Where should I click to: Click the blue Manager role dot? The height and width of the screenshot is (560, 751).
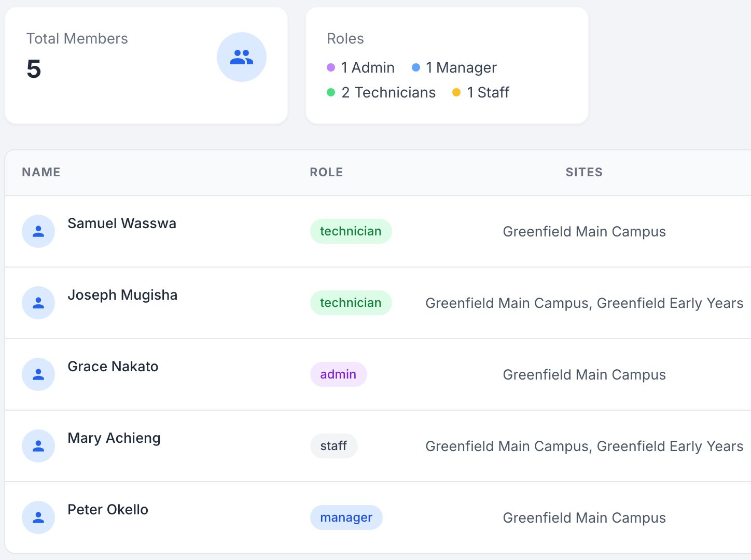(416, 67)
